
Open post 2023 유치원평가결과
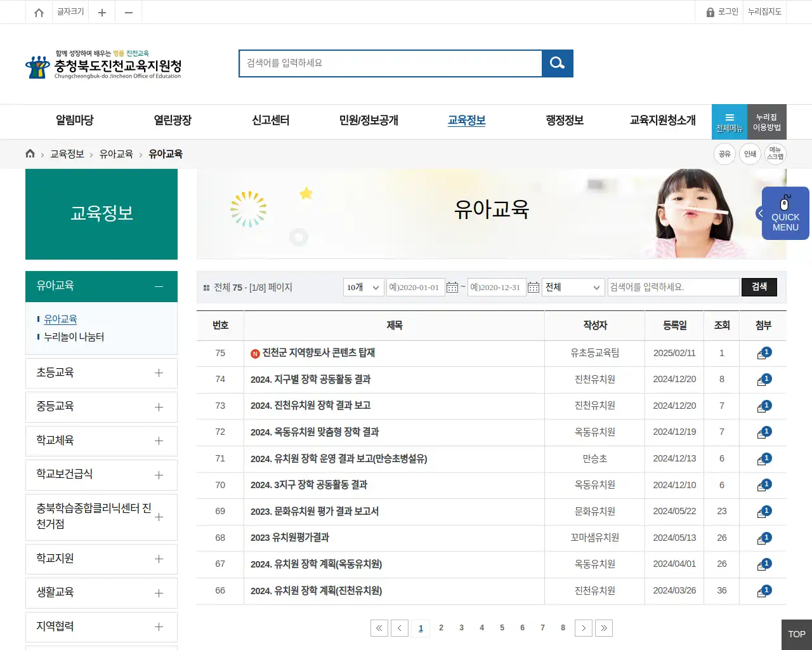(290, 538)
